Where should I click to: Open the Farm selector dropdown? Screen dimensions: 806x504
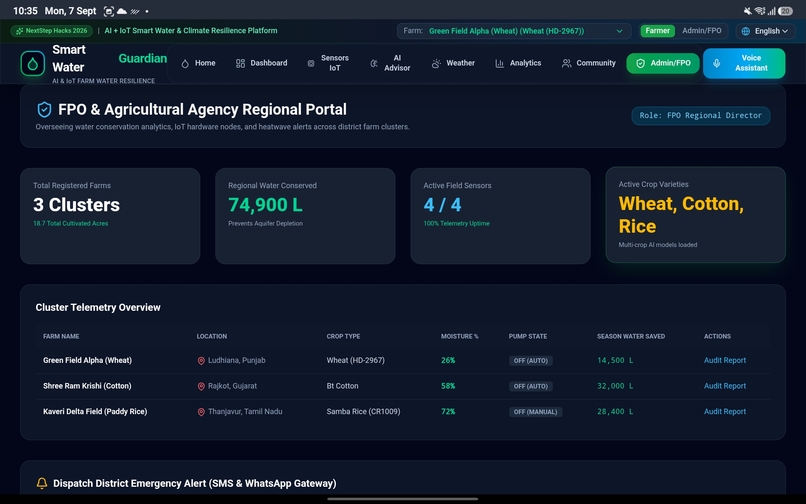(515, 31)
